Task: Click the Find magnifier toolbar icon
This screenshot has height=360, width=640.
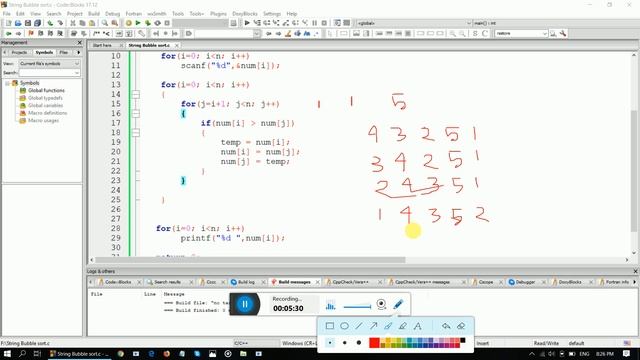Action: pos(105,23)
